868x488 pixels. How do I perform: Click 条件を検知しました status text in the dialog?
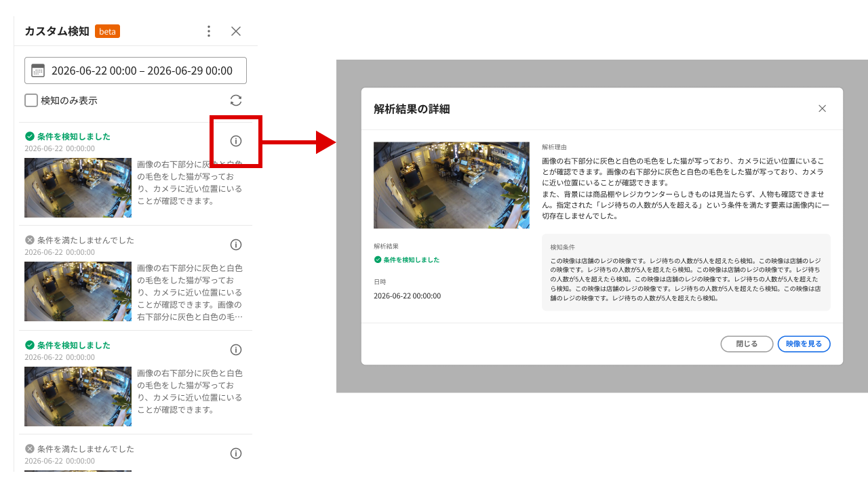412,260
